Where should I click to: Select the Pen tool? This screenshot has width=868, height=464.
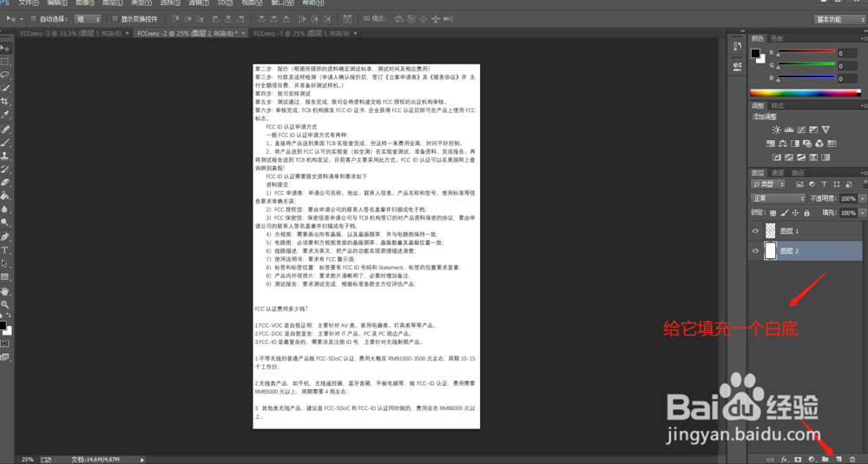pos(5,236)
